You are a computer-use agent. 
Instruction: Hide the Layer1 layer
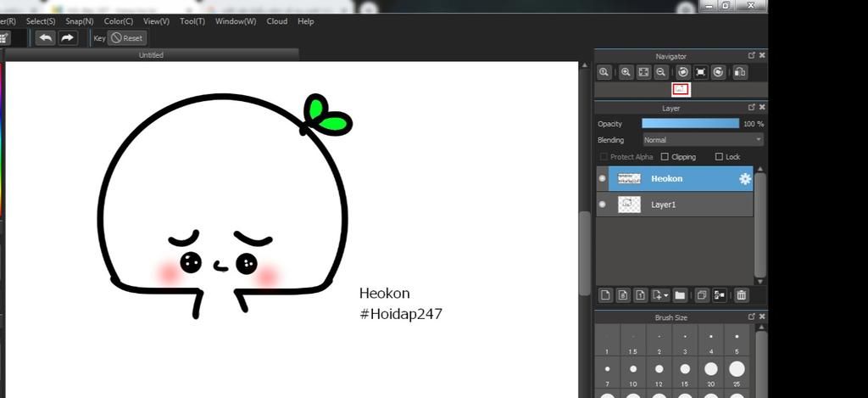point(603,205)
